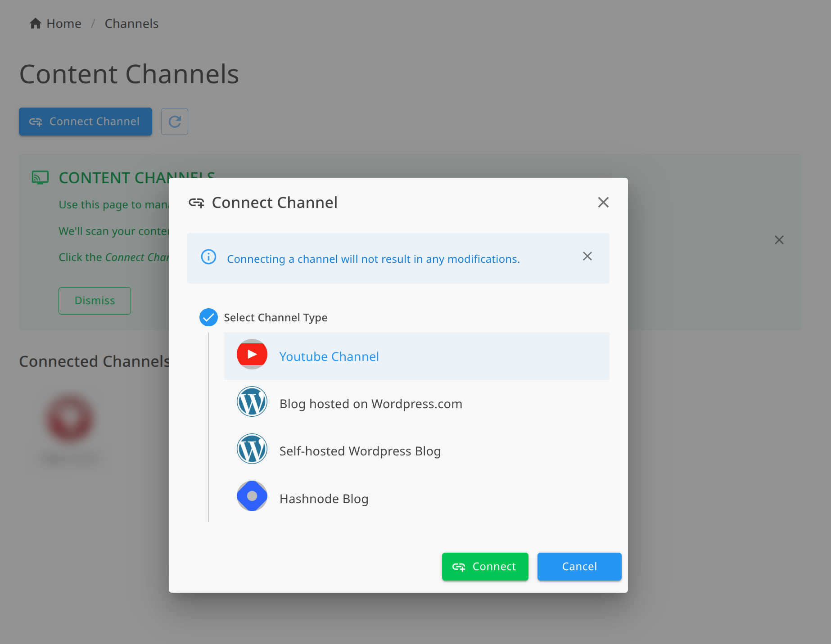The image size is (831, 644).
Task: Open Home from the breadcrumb
Action: tap(64, 23)
